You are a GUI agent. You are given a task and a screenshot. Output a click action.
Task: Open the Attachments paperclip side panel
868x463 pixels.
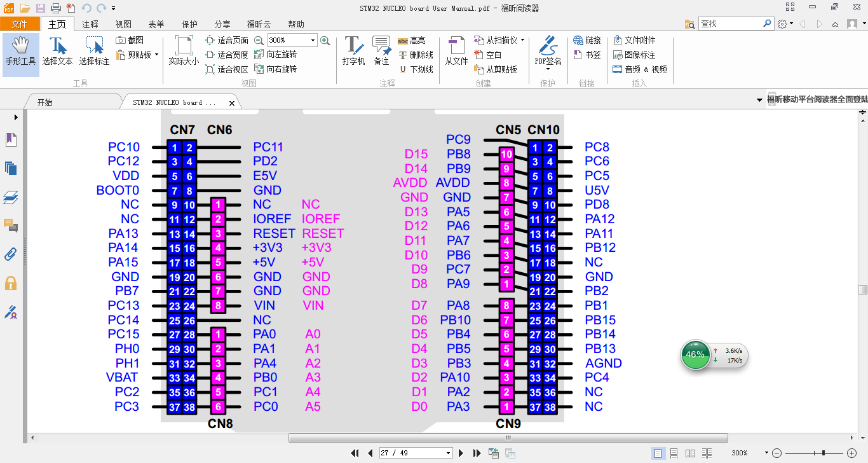click(x=11, y=254)
